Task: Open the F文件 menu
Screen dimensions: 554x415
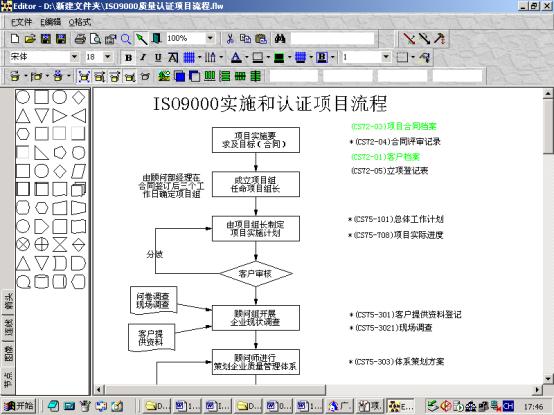Action: [x=22, y=22]
